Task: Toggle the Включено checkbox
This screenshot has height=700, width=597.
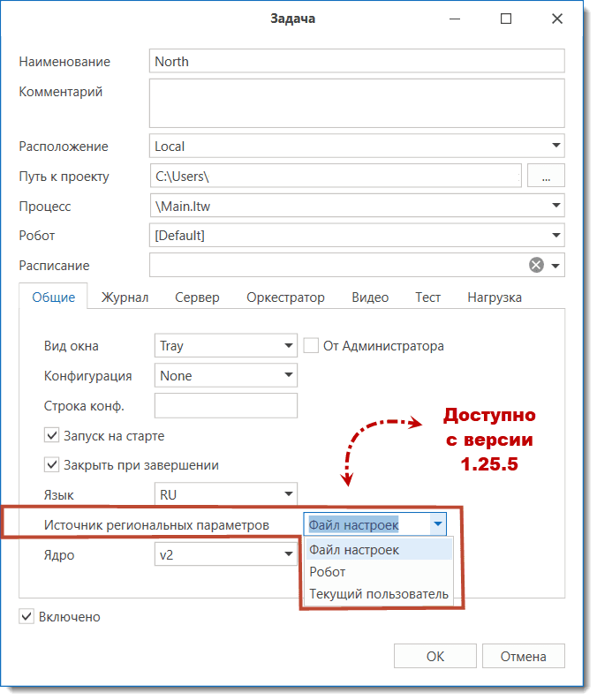Action: (x=26, y=616)
